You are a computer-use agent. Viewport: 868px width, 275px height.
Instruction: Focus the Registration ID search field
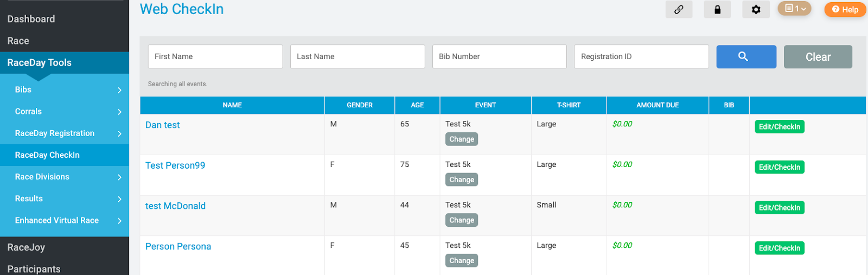click(642, 56)
